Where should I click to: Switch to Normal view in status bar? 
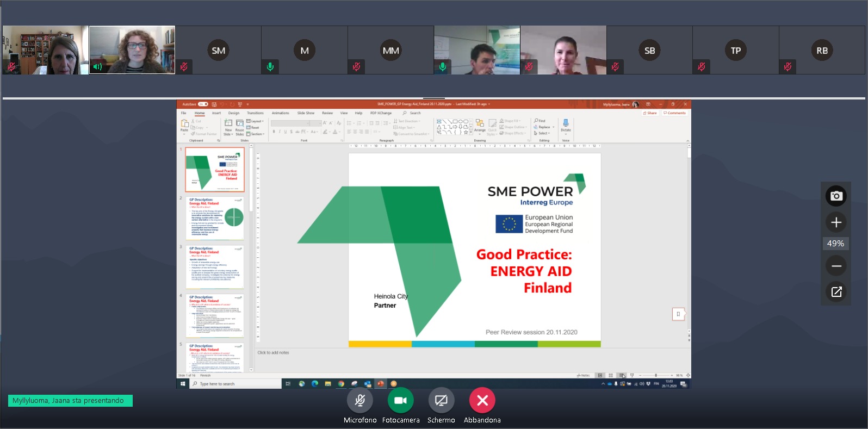click(600, 376)
